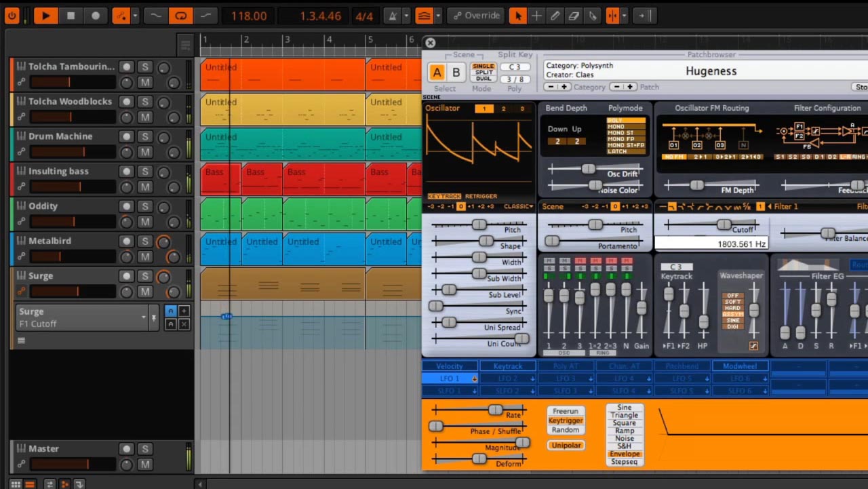Switch to Scene B in Surge
This screenshot has height=489, width=868.
tap(456, 73)
